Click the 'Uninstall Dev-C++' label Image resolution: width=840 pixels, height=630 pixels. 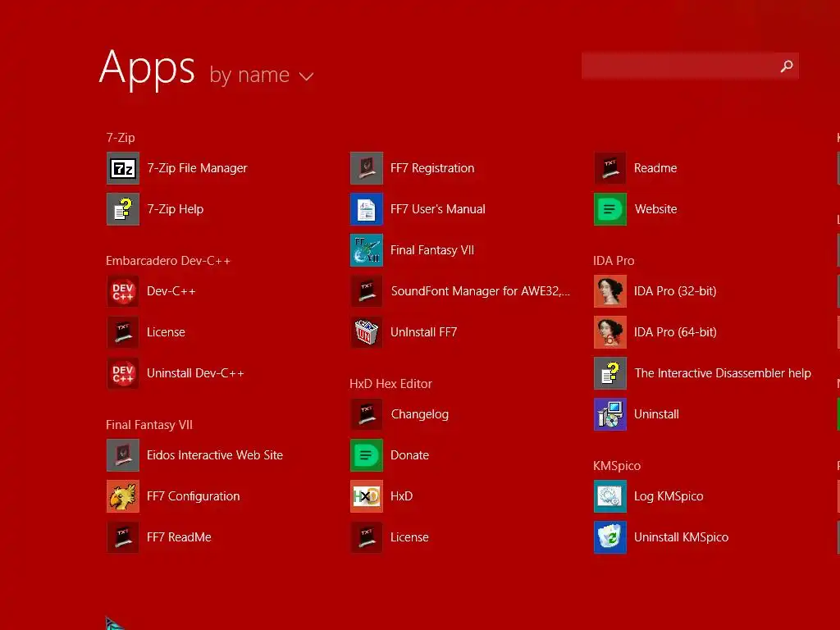point(195,373)
